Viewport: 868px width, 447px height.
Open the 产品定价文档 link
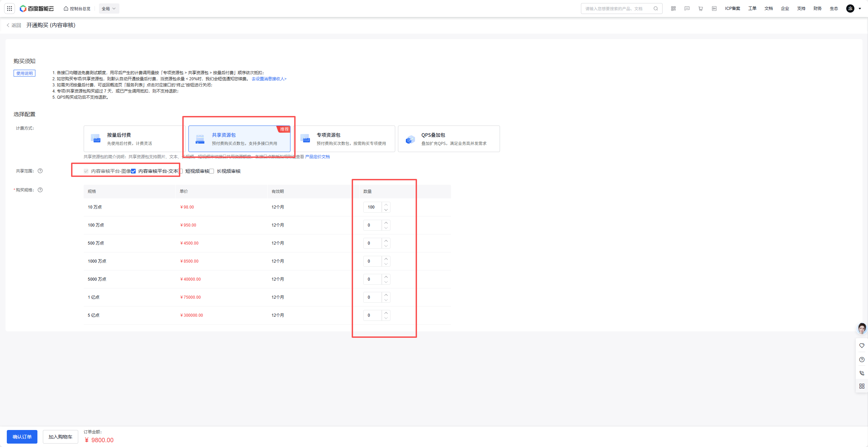[x=317, y=157]
